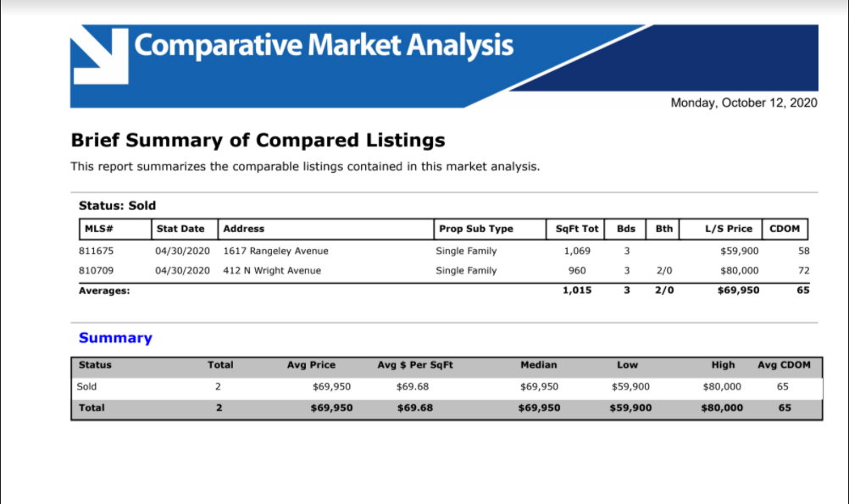The height and width of the screenshot is (504, 849).
Task: Click the Total column header in the Summary table
Action: [220, 365]
